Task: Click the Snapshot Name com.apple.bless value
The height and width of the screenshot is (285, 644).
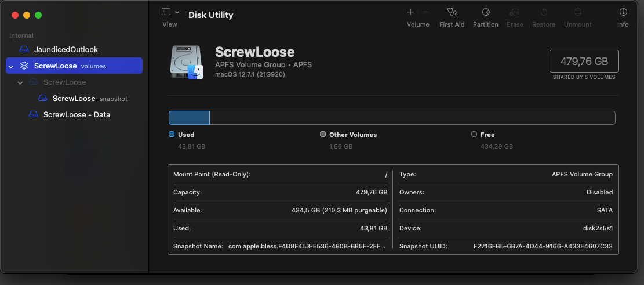Action: pos(307,246)
